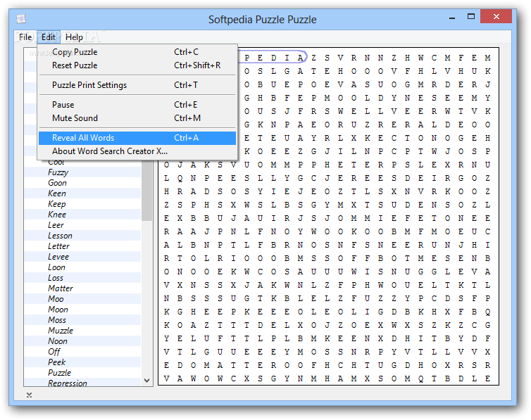Click letter M in grid's top-right corner
The image size is (531, 420).
coord(487,58)
